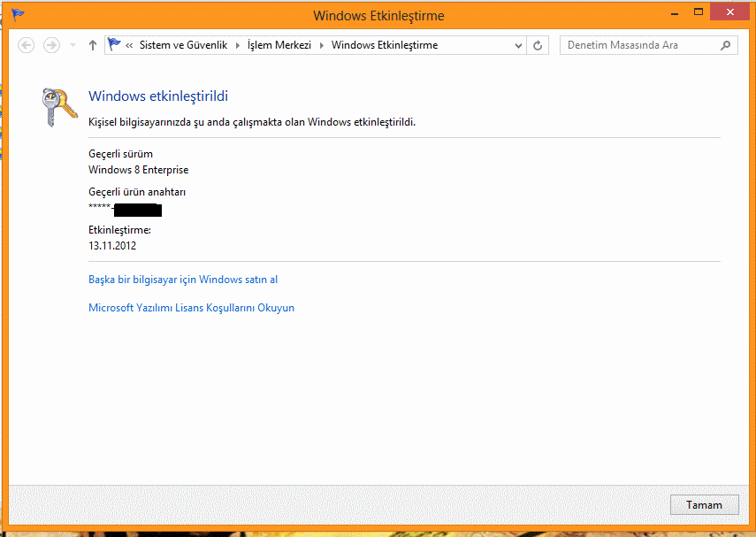This screenshot has height=537, width=756.
Task: Close the Windows Etkinleştirme window
Action: click(x=730, y=12)
